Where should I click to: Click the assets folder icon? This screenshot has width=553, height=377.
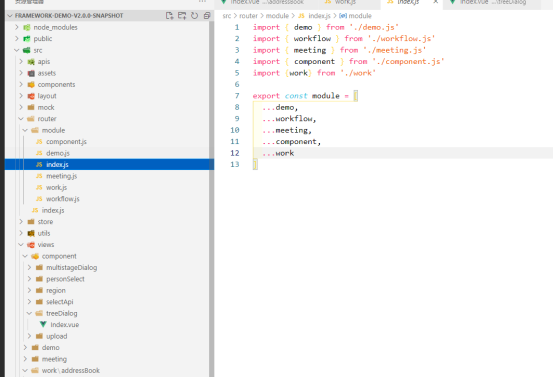[31, 73]
